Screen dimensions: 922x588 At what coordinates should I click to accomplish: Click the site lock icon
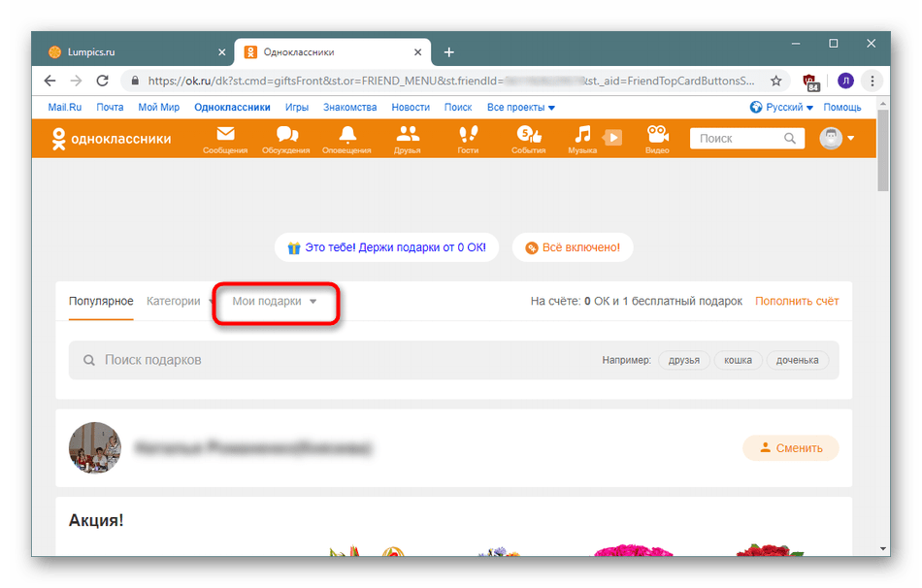tap(135, 81)
